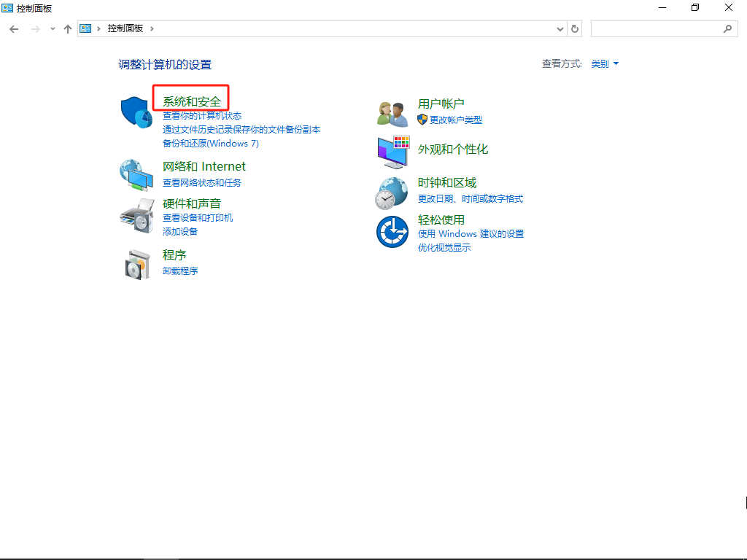The height and width of the screenshot is (560, 747).
Task: Click the refresh button in the address bar
Action: pyautogui.click(x=574, y=28)
